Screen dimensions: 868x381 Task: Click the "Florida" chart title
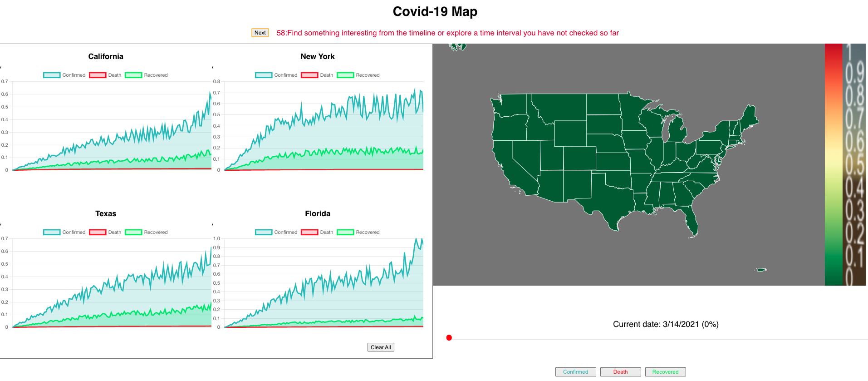click(x=318, y=213)
